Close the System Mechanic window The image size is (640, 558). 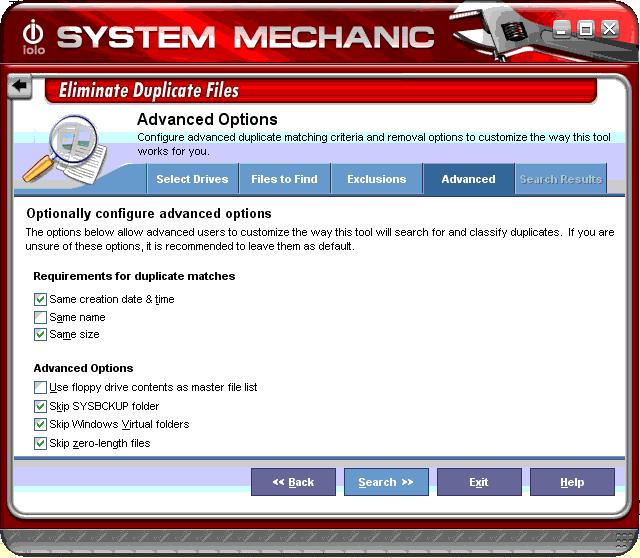pos(609,30)
